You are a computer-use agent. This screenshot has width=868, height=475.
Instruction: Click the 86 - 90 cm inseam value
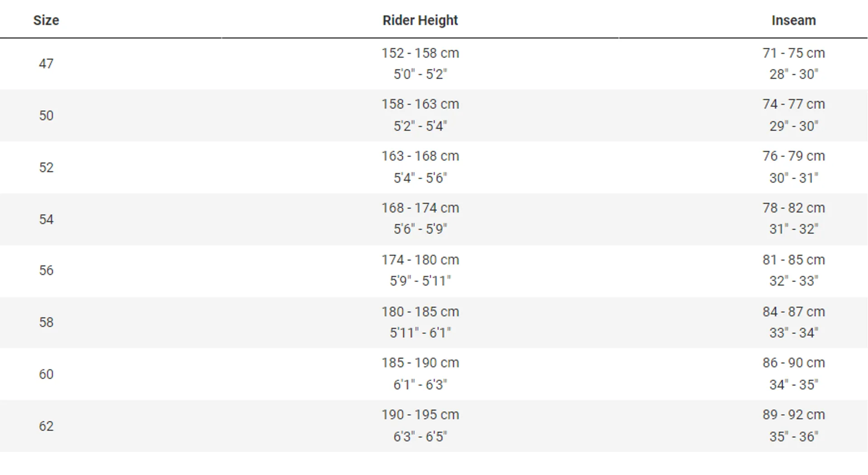click(793, 363)
